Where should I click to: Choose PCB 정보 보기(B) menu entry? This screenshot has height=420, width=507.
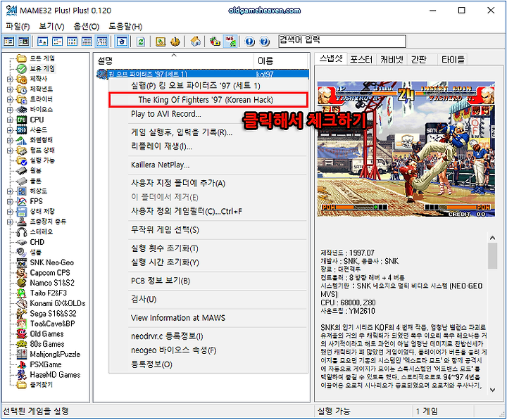(208, 281)
